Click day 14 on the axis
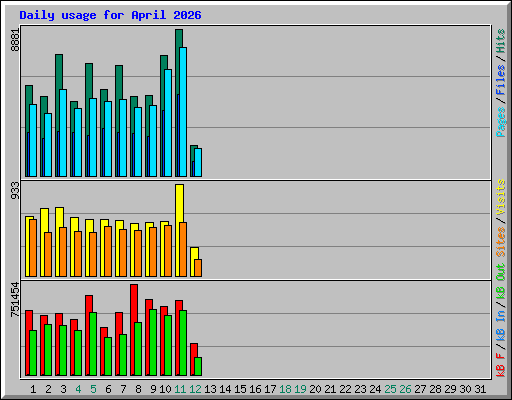This screenshot has width=512, height=400. [225, 389]
